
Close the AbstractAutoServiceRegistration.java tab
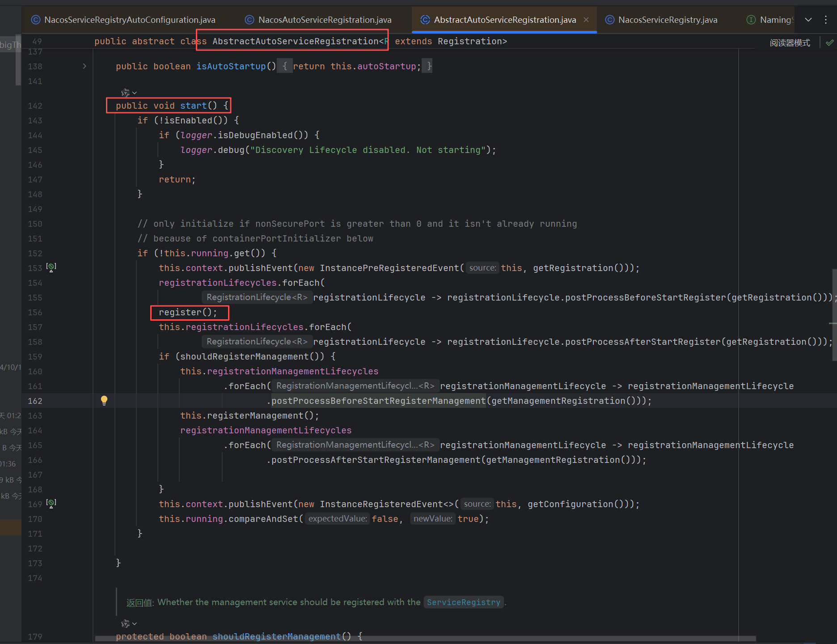point(586,20)
